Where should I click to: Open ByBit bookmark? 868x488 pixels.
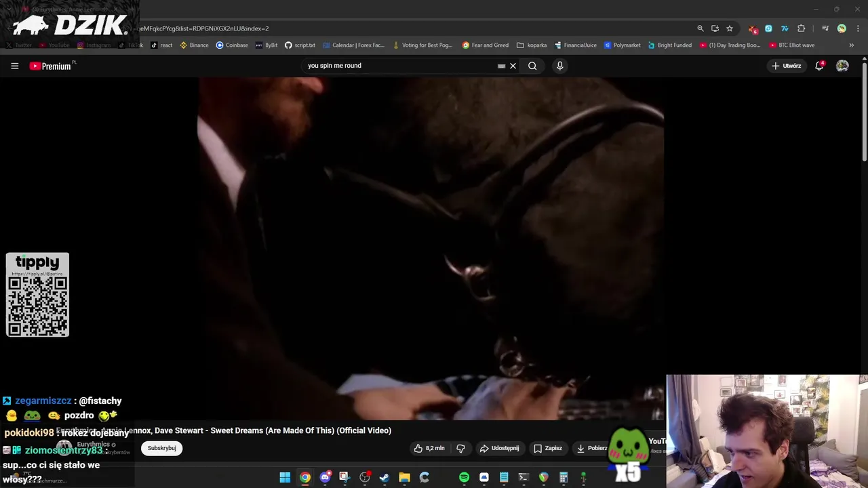point(267,45)
